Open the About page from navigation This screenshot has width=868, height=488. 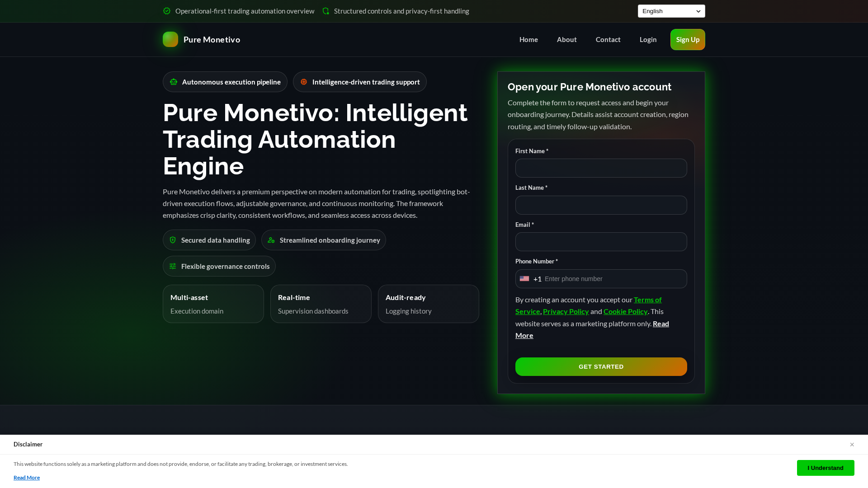click(566, 39)
